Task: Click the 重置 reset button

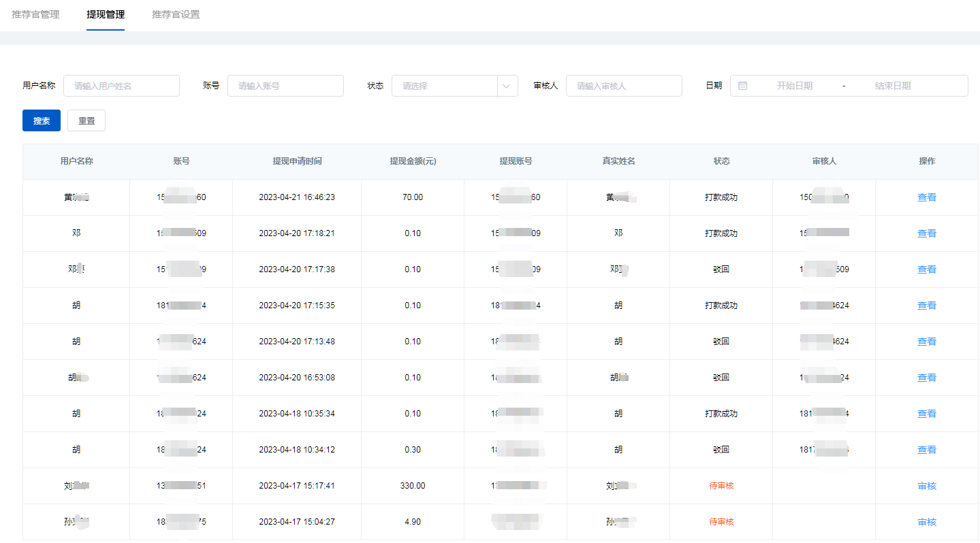Action: tap(86, 120)
